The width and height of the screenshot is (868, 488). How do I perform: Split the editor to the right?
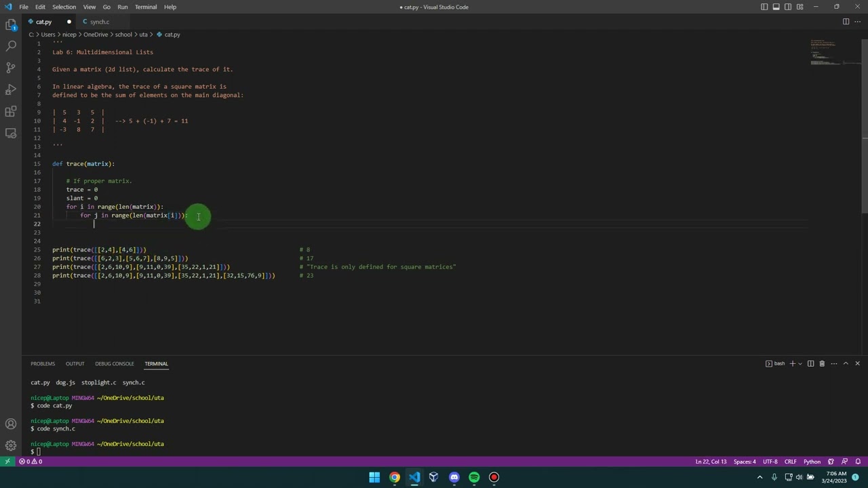click(846, 22)
